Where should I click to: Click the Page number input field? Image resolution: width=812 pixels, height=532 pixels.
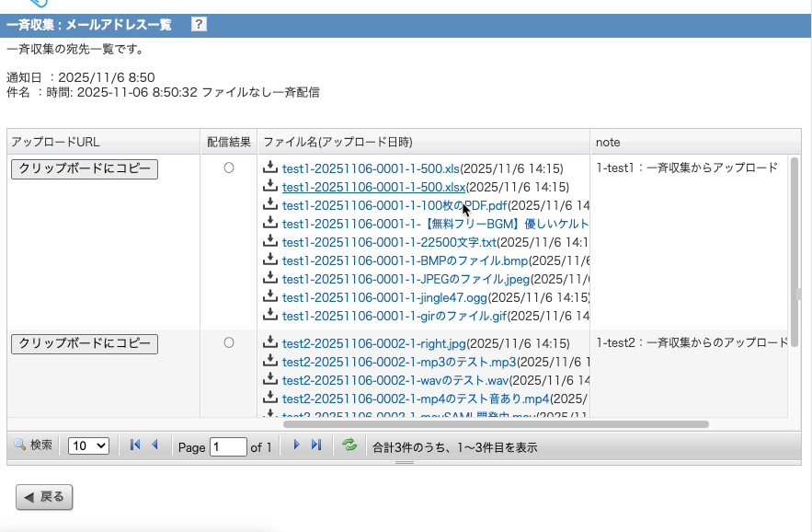coord(228,446)
